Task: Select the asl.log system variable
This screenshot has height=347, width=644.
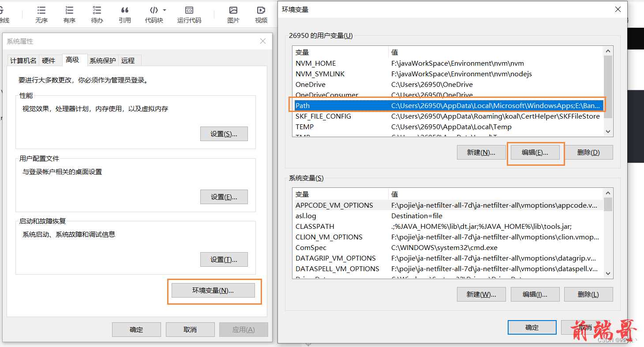Action: [448, 216]
